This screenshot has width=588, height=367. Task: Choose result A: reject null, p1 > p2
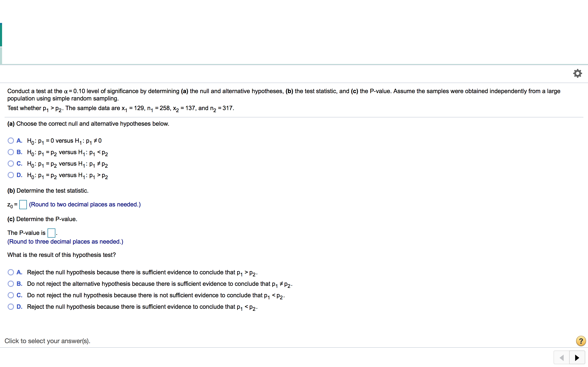pyautogui.click(x=11, y=272)
